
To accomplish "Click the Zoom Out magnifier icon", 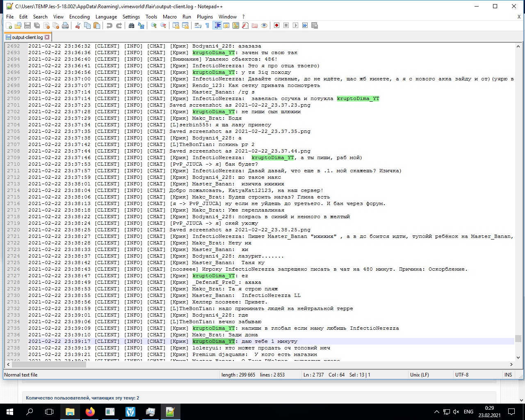I will point(163,25).
